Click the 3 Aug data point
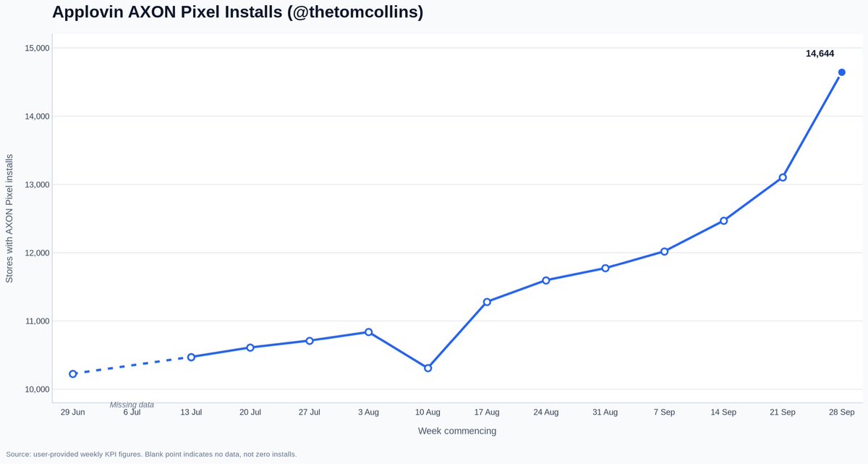 [369, 332]
